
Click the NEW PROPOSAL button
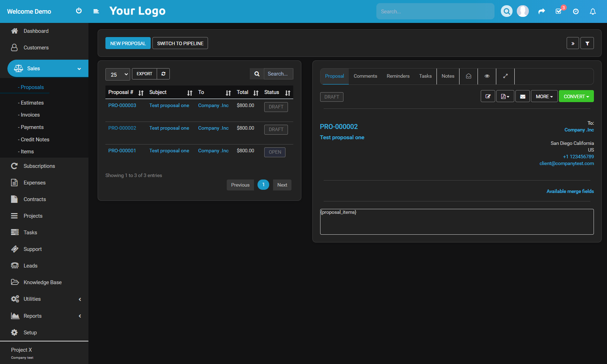pos(128,43)
